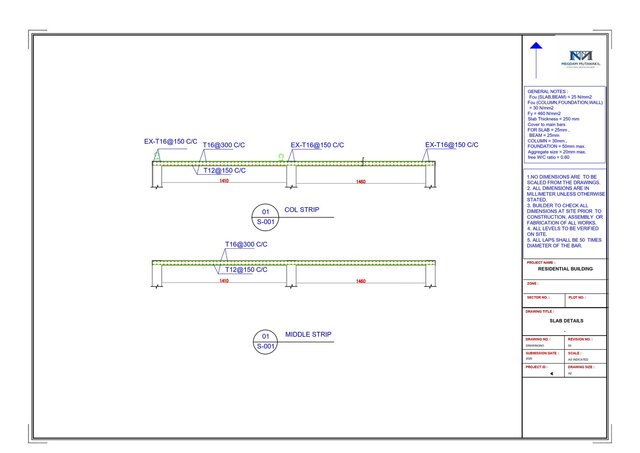Click T12@150 C/C label in middle strip
The image size is (640, 453).
click(239, 270)
